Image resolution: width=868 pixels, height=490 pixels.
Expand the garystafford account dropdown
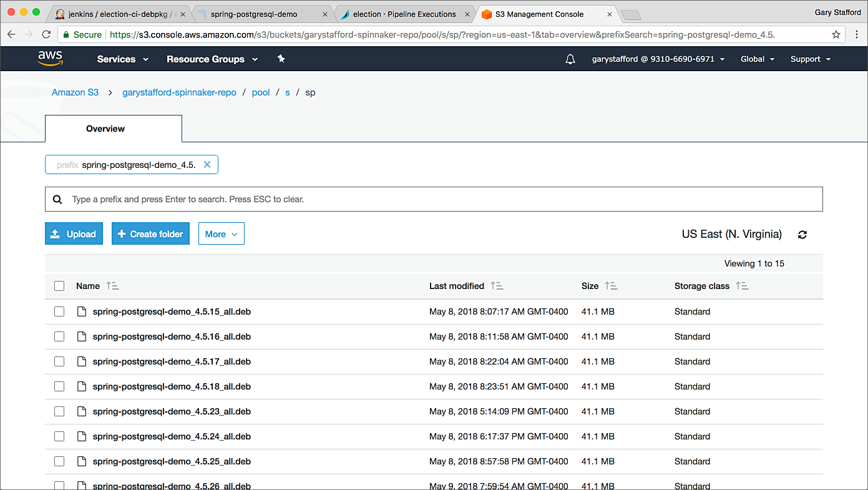click(x=658, y=59)
